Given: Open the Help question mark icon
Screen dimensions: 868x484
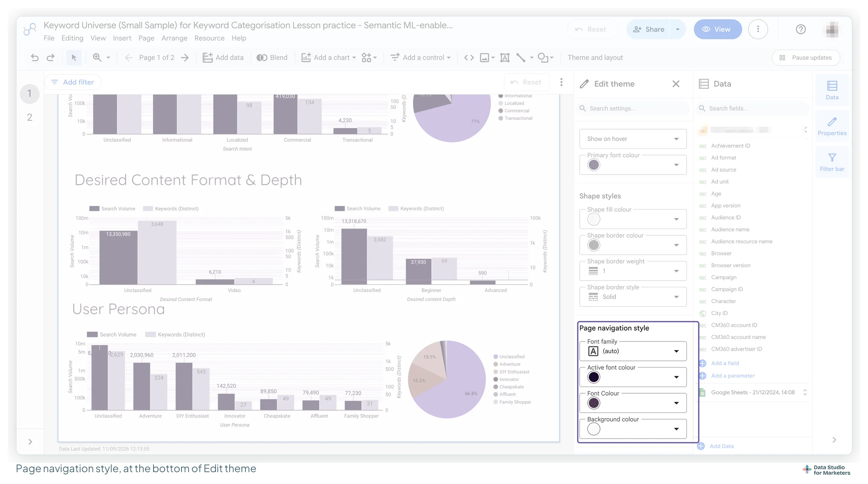Looking at the screenshot, I should click(801, 29).
